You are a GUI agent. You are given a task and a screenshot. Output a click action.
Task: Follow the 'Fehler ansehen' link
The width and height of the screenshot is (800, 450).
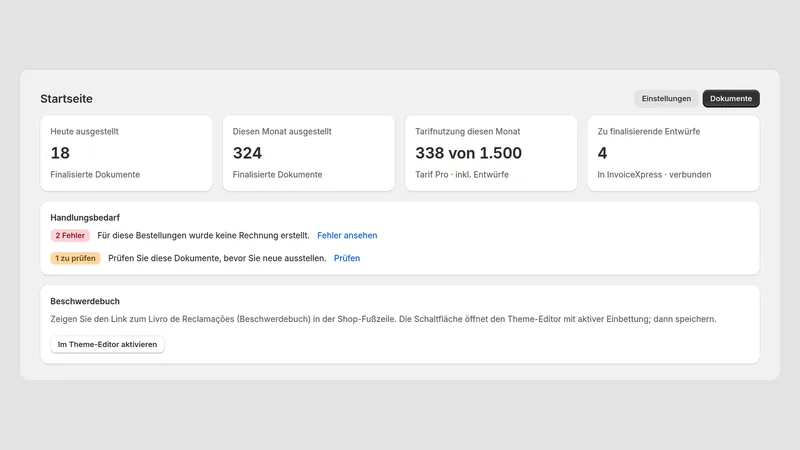tap(347, 235)
